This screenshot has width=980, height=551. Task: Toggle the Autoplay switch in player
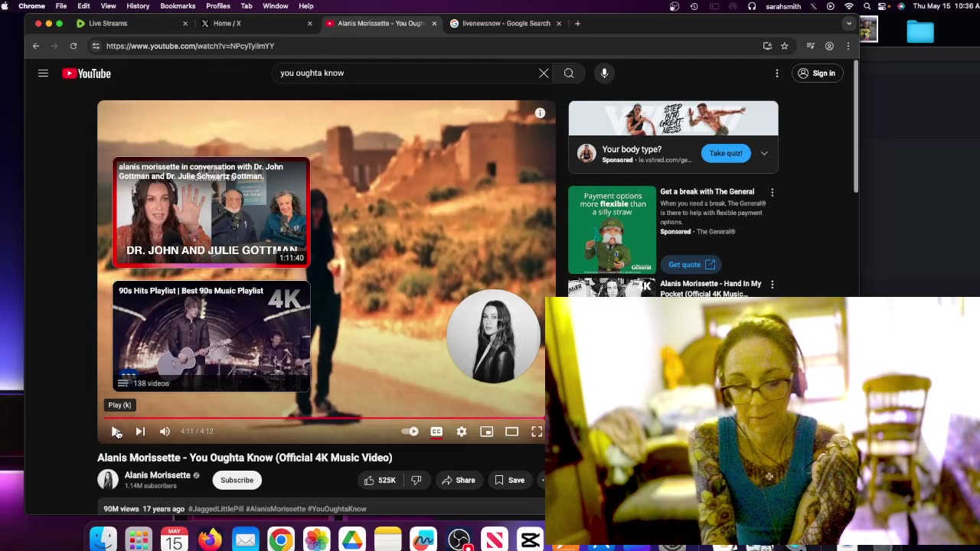coord(410,432)
